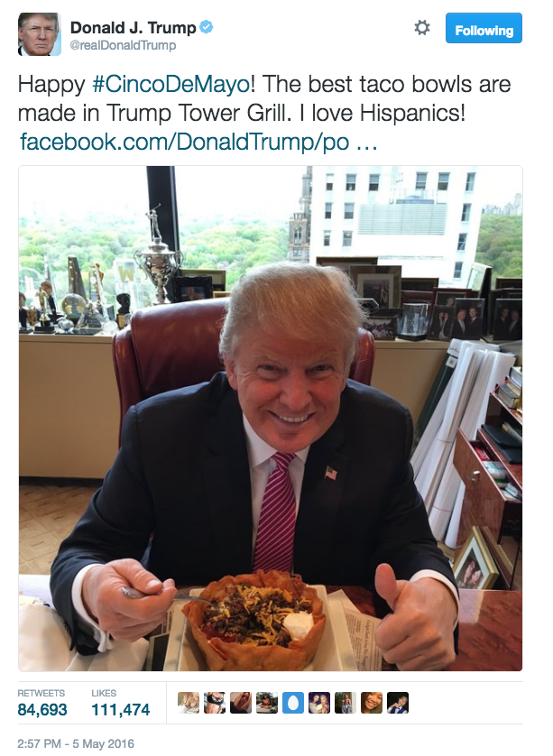Open the Donald J. Trump profile name
This screenshot has height=756, width=553.
coord(134,27)
